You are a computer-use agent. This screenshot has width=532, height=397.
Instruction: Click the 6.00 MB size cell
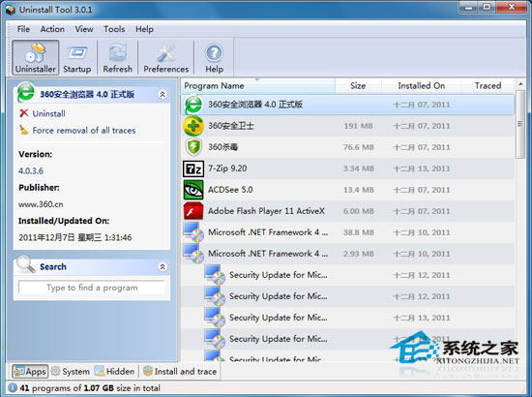click(358, 211)
